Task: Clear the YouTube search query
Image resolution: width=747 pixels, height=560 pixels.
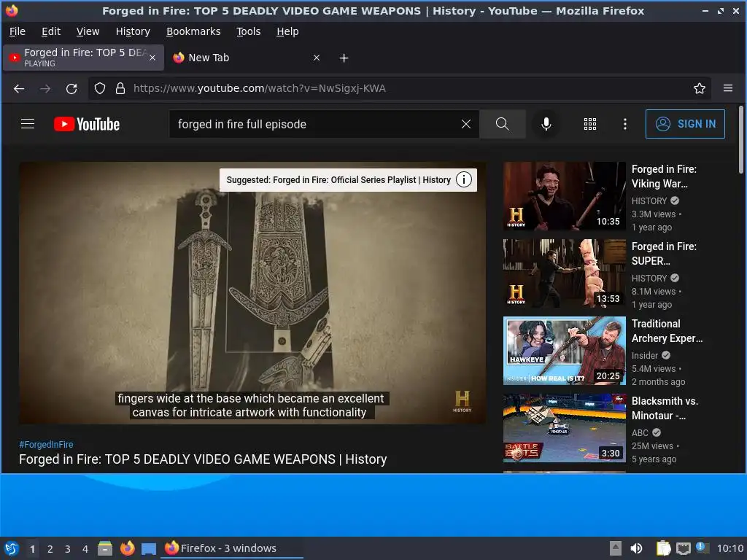Action: pos(466,124)
